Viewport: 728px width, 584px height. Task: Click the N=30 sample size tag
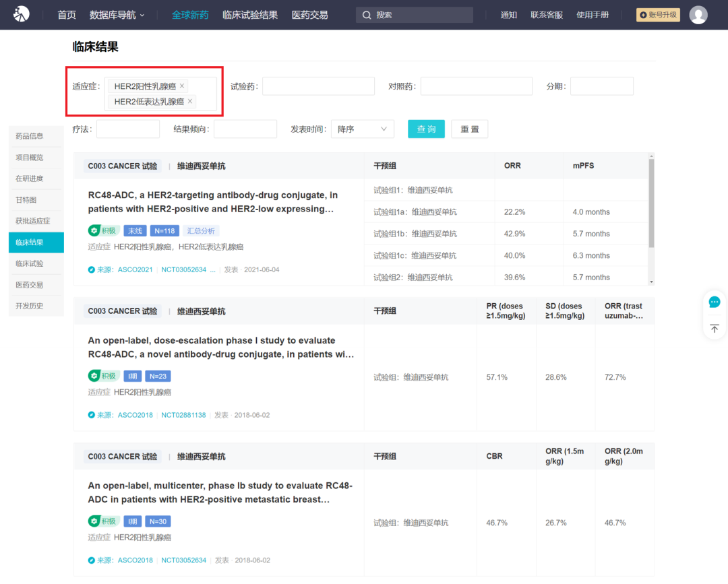[158, 521]
